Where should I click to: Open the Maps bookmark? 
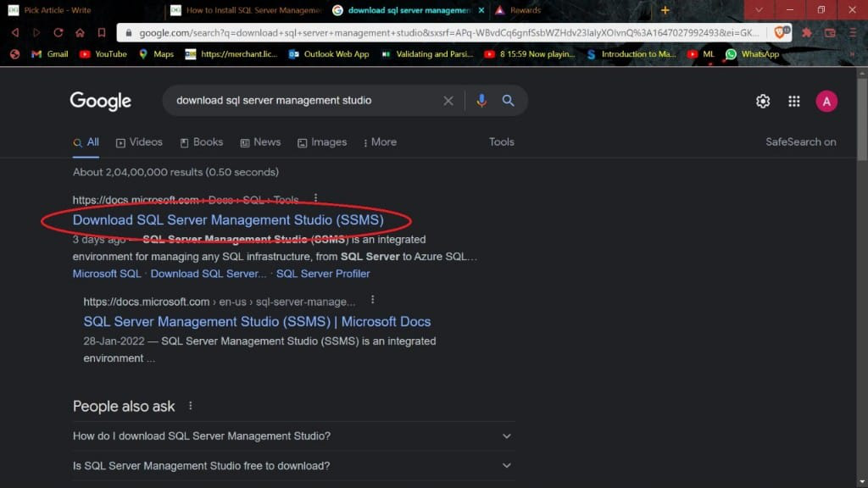click(x=157, y=53)
